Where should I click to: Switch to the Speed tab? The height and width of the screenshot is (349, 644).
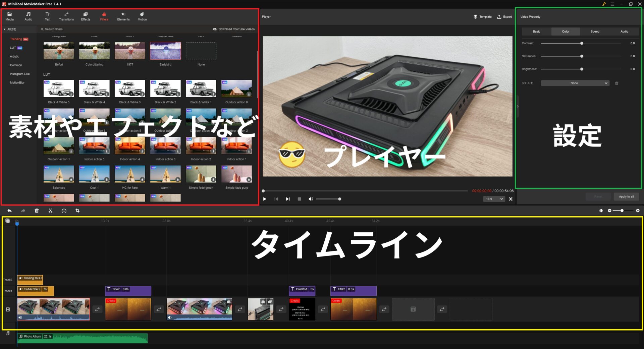point(595,32)
